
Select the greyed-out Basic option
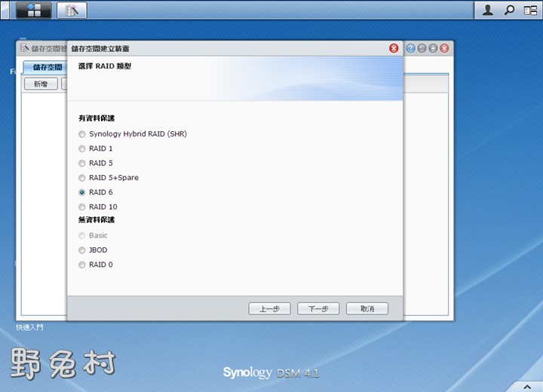[81, 235]
